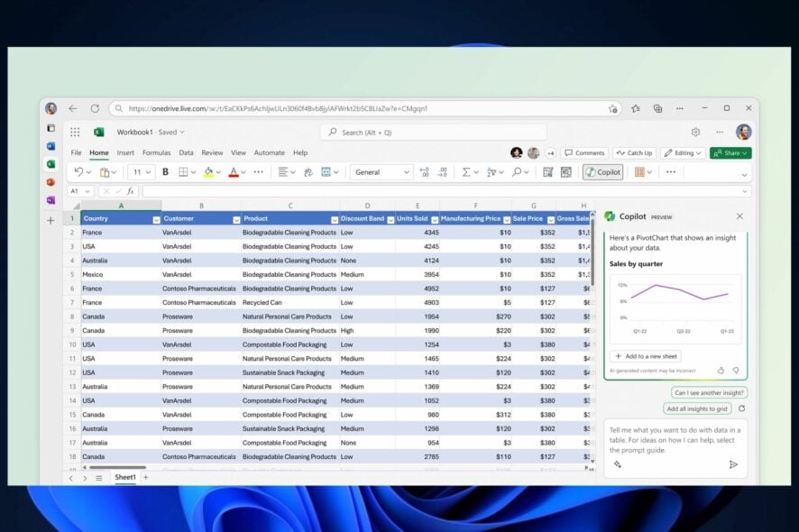This screenshot has width=799, height=532.
Task: Click the Find magnifier icon in ribbon
Action: [518, 172]
